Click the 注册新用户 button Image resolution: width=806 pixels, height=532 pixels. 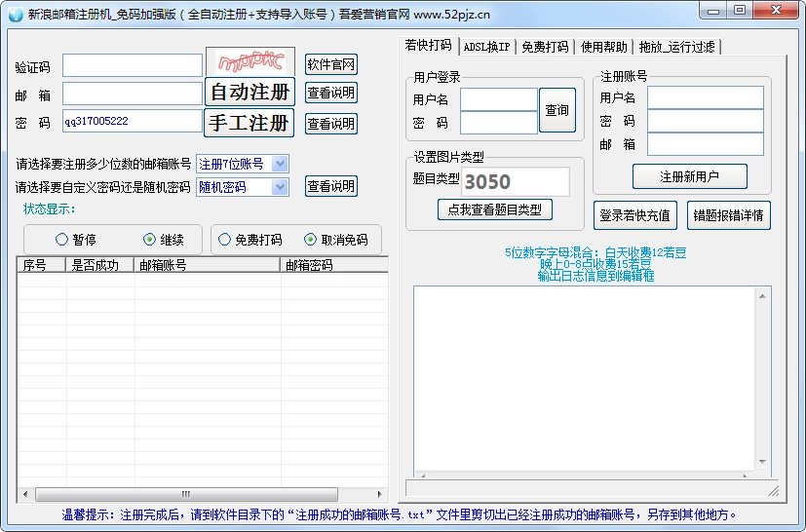[690, 176]
